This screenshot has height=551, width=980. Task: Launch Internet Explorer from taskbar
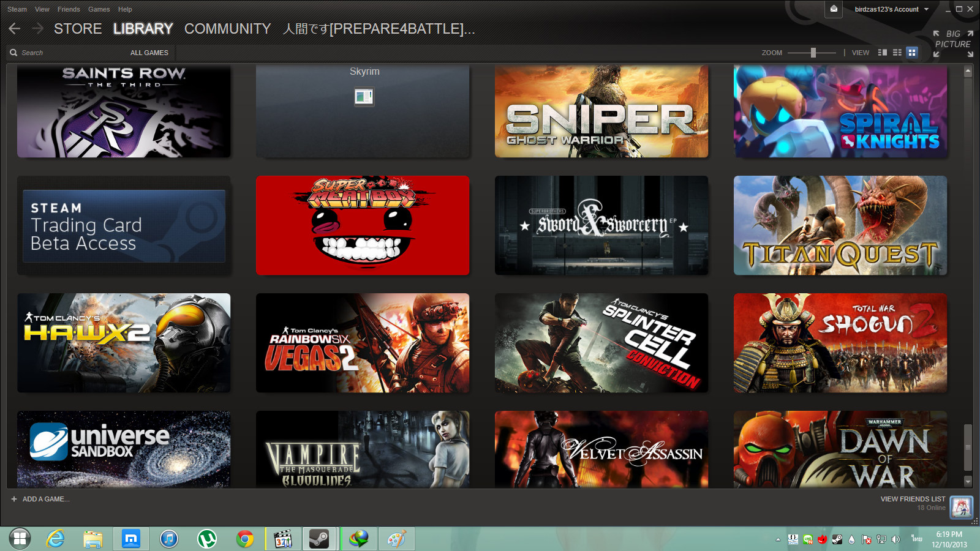(x=56, y=539)
